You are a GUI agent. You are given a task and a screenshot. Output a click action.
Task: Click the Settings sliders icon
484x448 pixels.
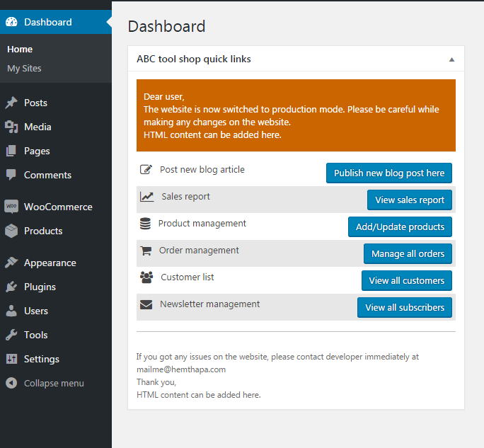[12, 359]
